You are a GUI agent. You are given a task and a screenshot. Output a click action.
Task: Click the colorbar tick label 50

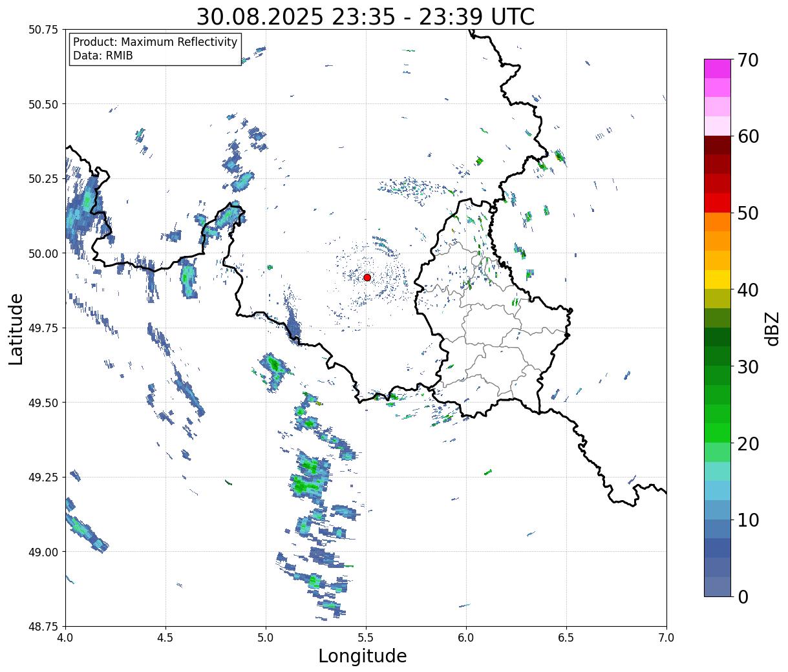[x=747, y=213]
